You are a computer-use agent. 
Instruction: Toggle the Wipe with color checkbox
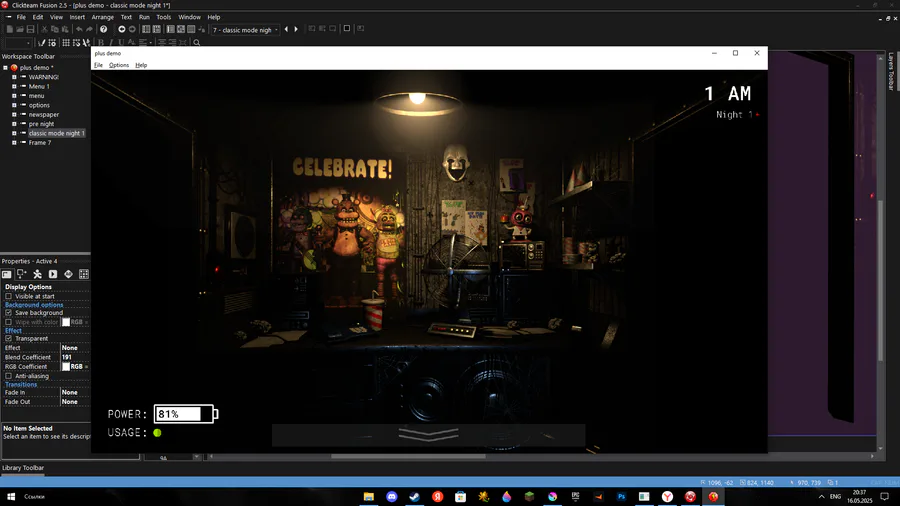(9, 322)
